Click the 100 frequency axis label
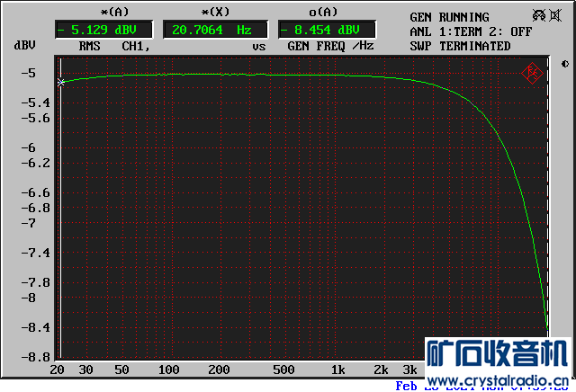The width and height of the screenshot is (576, 392). 168,370
